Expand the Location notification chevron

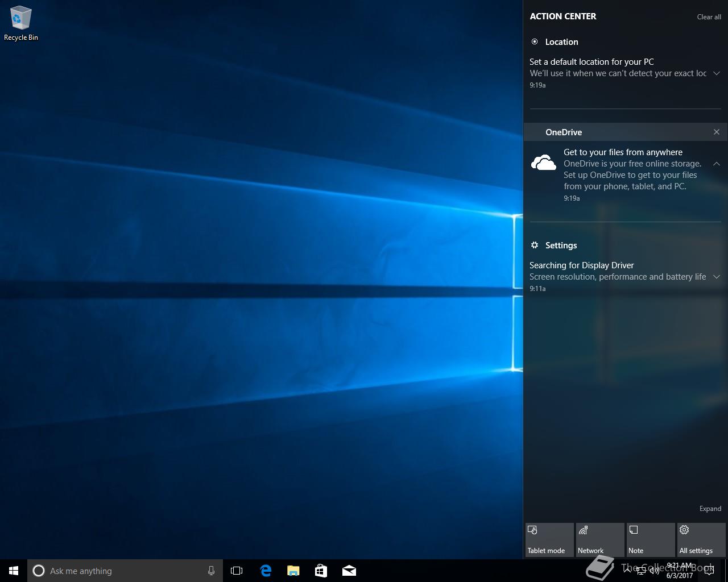717,73
